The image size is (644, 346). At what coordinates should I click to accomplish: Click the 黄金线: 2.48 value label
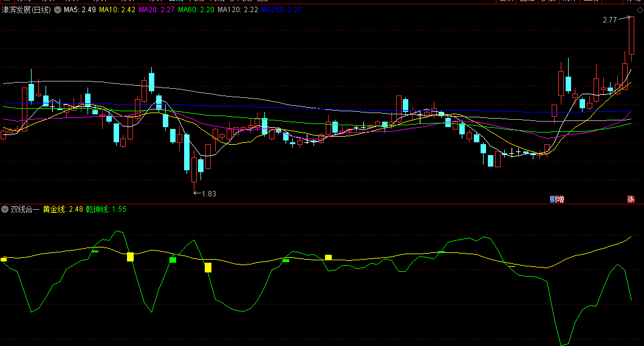(x=63, y=209)
